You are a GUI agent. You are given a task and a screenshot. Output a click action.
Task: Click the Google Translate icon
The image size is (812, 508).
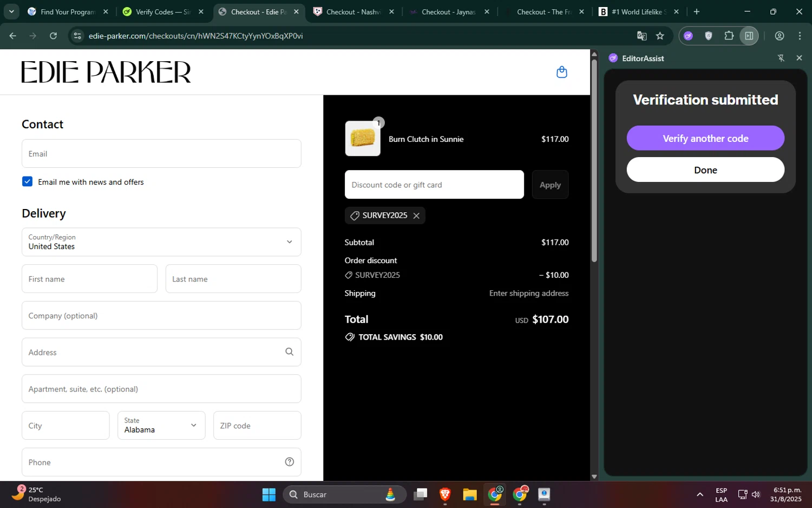[x=641, y=36]
